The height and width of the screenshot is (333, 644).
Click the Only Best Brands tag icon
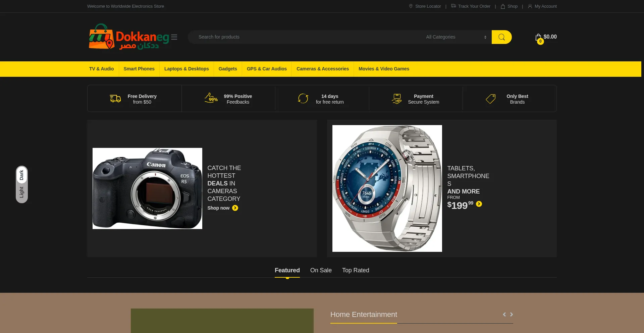(491, 99)
